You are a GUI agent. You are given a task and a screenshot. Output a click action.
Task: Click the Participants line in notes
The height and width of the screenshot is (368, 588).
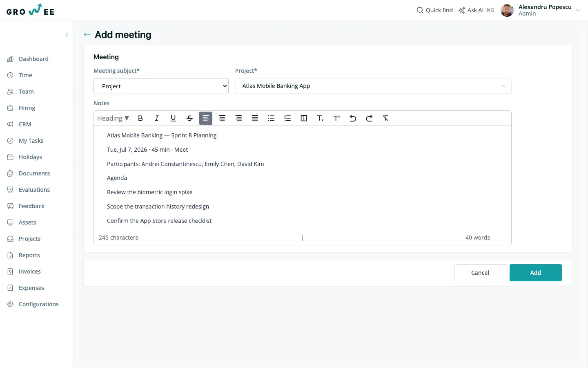(185, 164)
